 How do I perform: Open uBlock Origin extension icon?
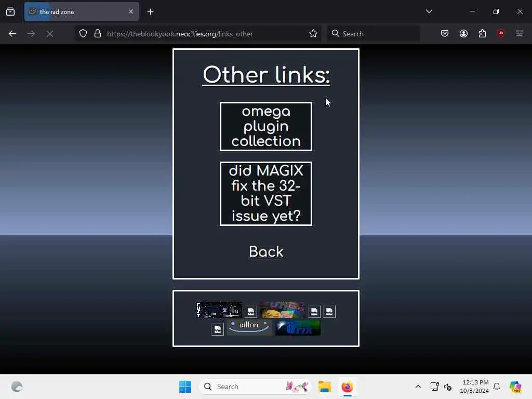500,33
